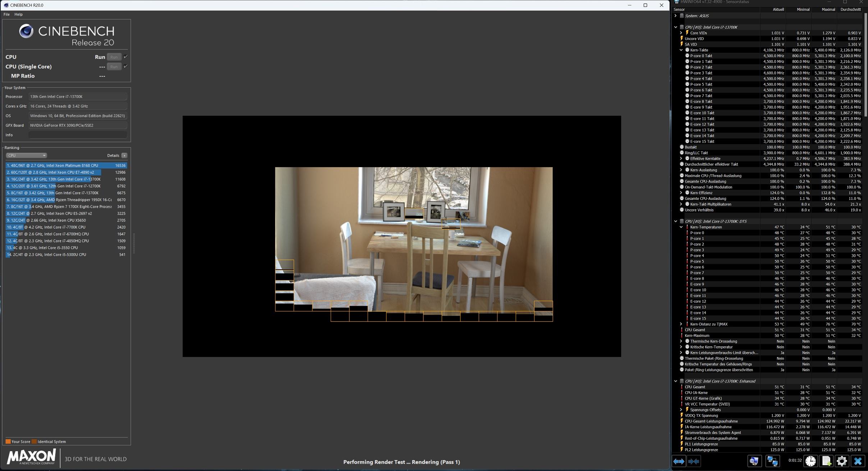868x471 pixels.
Task: Click the circle icon beside Uncore Verhältnis
Action: [x=682, y=210]
